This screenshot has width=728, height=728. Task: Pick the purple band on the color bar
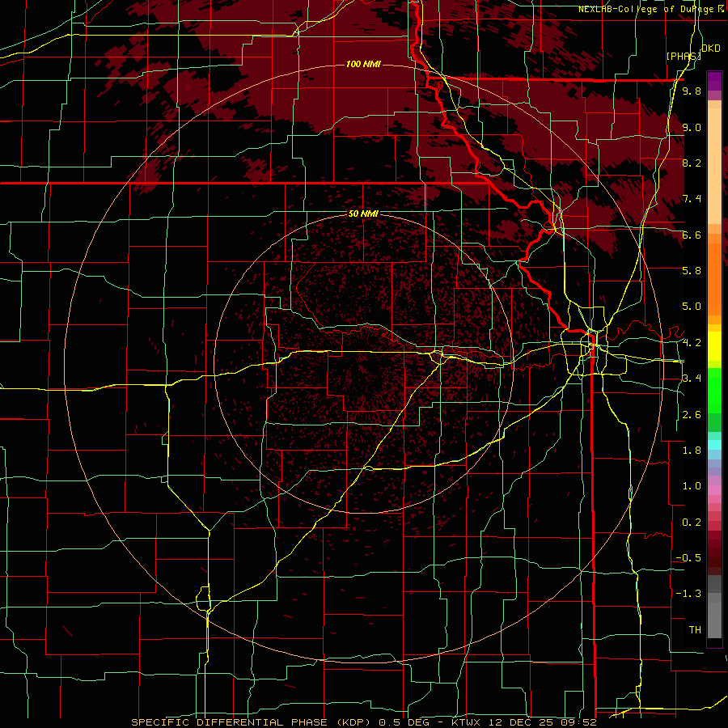pyautogui.click(x=714, y=81)
